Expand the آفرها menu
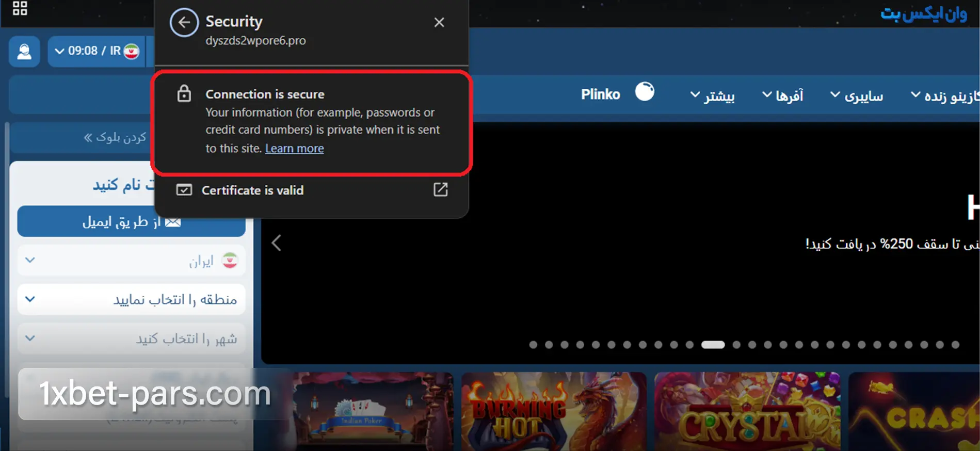The width and height of the screenshot is (980, 451). 783,96
